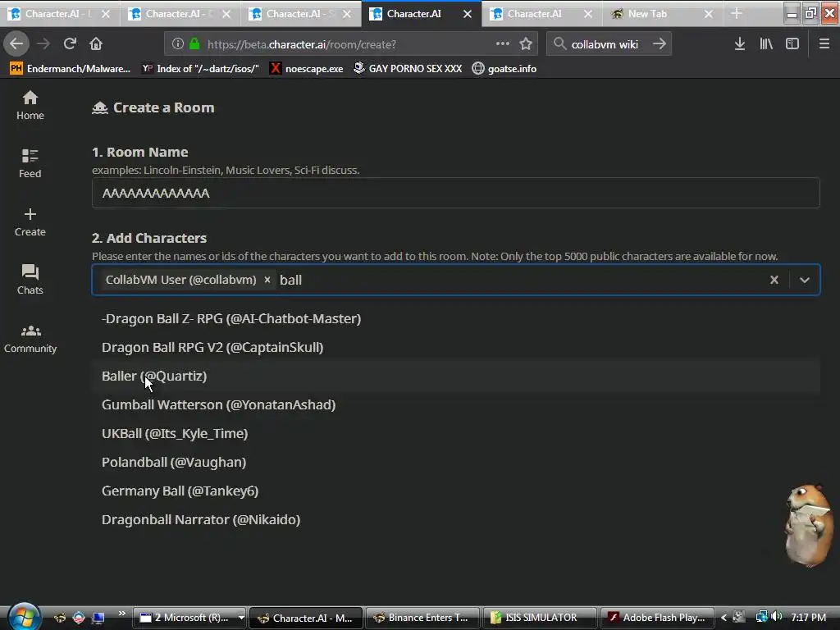Click the volume speaker tray icon
The width and height of the screenshot is (840, 630).
[x=776, y=617]
